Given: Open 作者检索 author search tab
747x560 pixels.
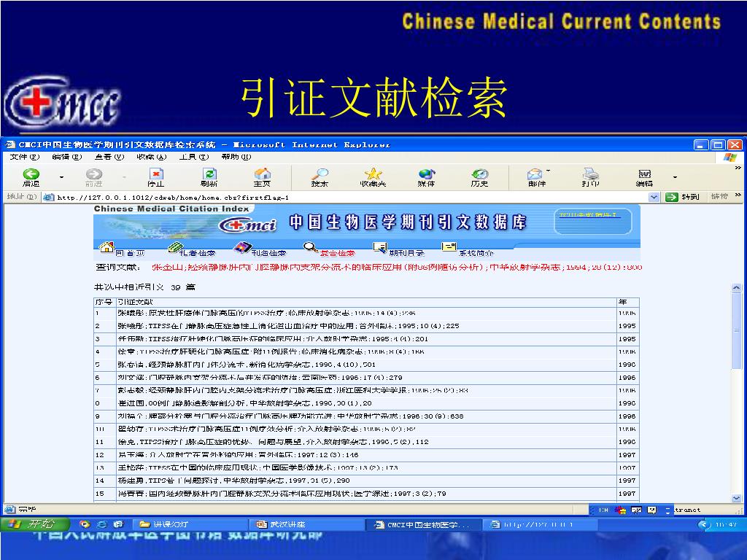Looking at the screenshot, I should 197,253.
